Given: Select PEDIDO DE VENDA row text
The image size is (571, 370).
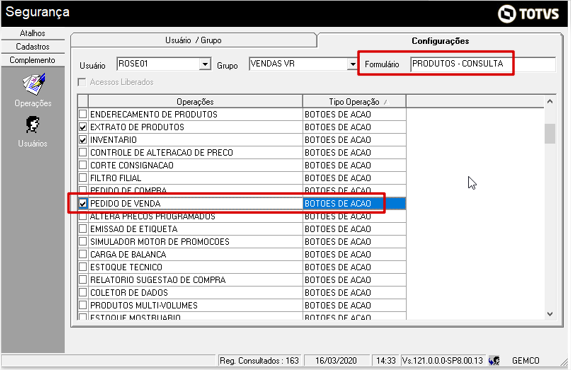Looking at the screenshot, I should click(125, 204).
